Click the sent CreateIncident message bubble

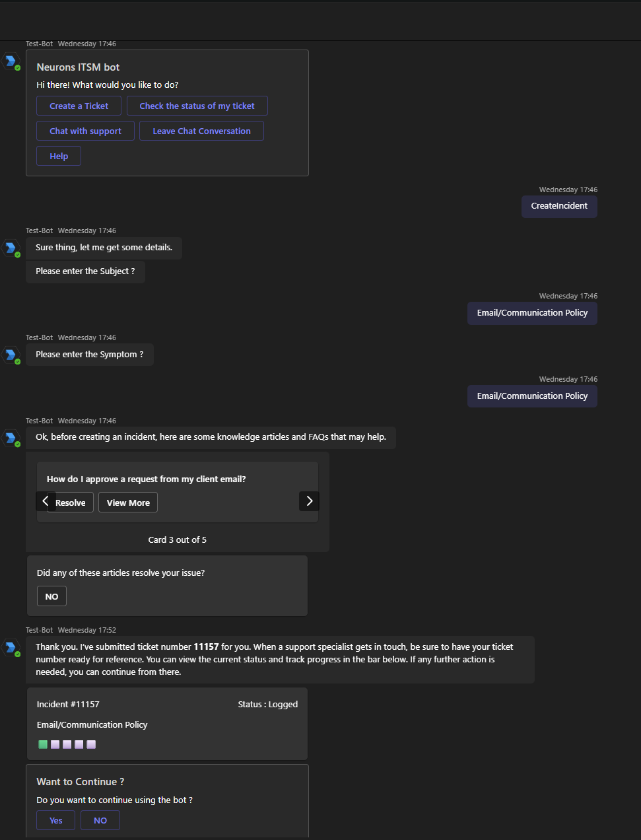click(x=559, y=206)
